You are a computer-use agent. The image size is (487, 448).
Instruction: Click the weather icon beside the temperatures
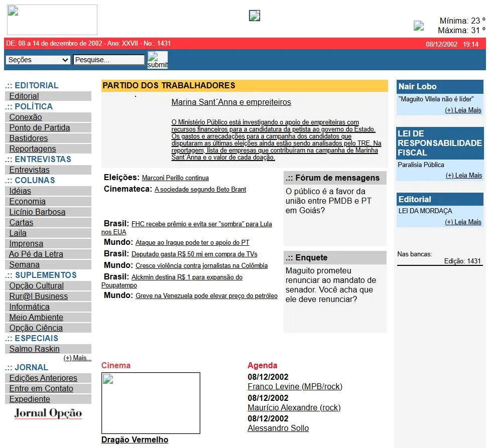pos(419,26)
